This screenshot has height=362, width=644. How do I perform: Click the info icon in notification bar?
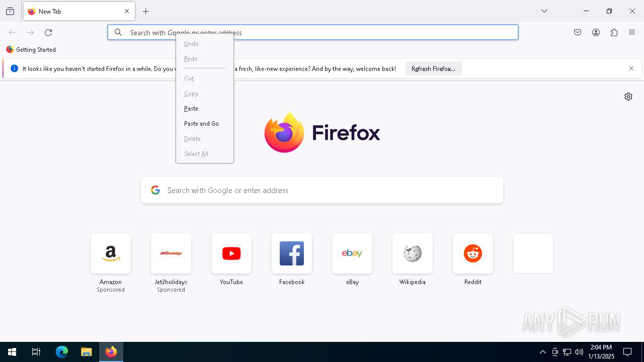pos(14,68)
